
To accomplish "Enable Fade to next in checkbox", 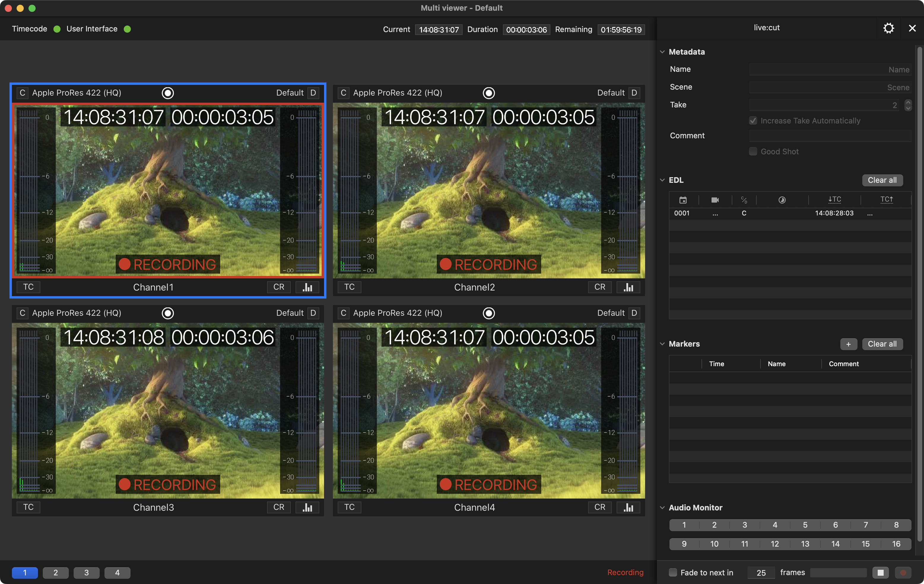I will click(x=673, y=572).
